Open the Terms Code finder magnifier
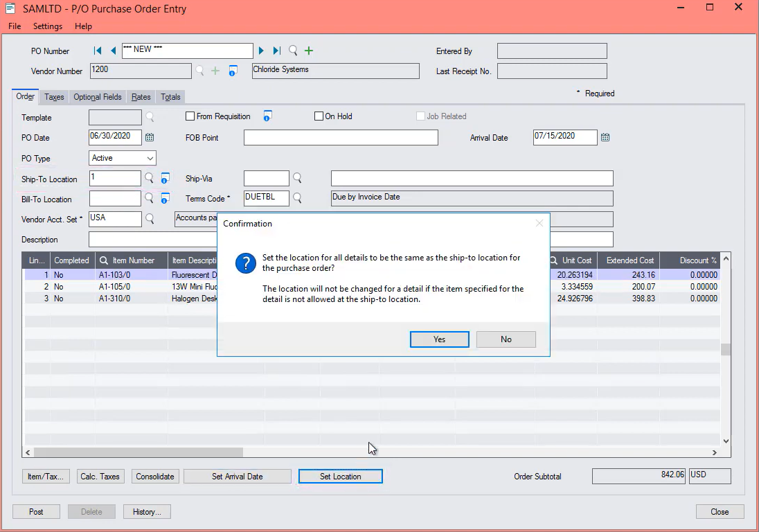Image resolution: width=759 pixels, height=532 pixels. [297, 197]
